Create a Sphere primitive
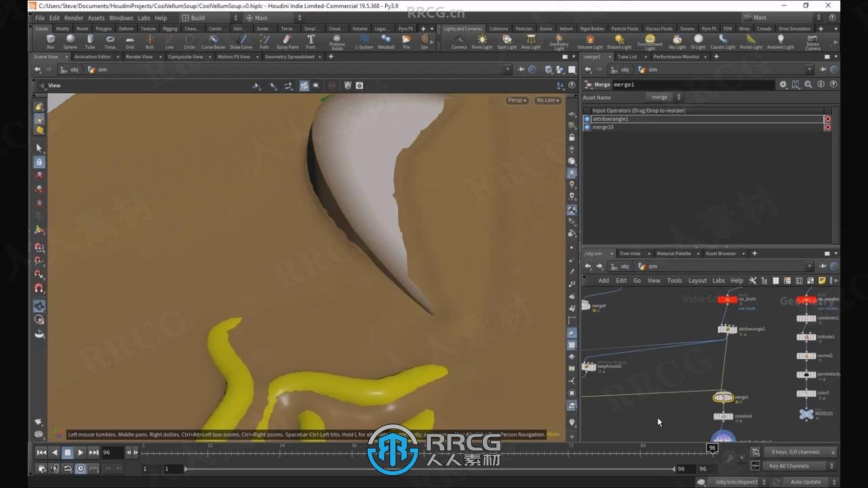This screenshot has height=488, width=868. point(70,42)
